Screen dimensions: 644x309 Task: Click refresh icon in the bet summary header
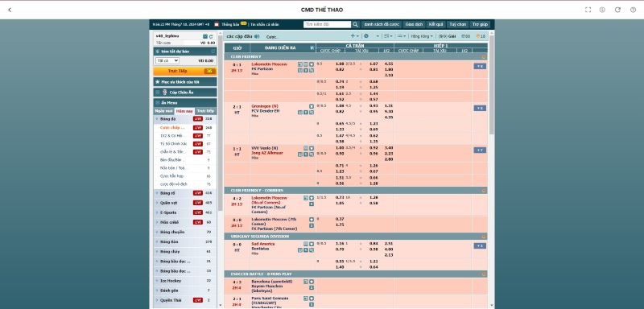coord(213,51)
